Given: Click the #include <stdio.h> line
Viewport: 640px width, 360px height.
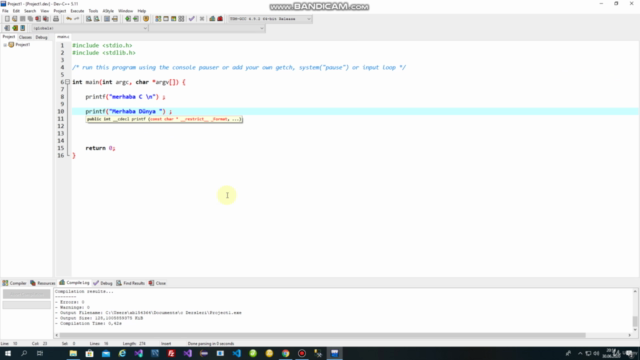Looking at the screenshot, I should [102, 45].
